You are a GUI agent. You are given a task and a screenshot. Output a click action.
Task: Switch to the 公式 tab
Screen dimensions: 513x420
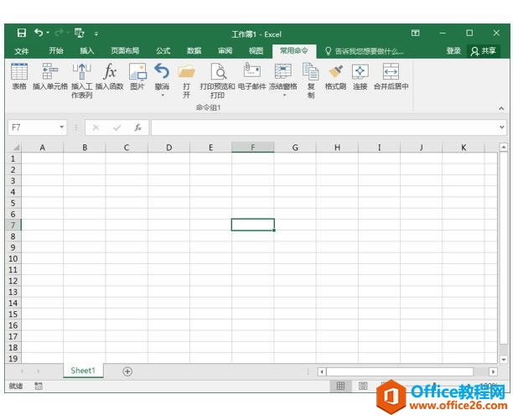point(163,50)
